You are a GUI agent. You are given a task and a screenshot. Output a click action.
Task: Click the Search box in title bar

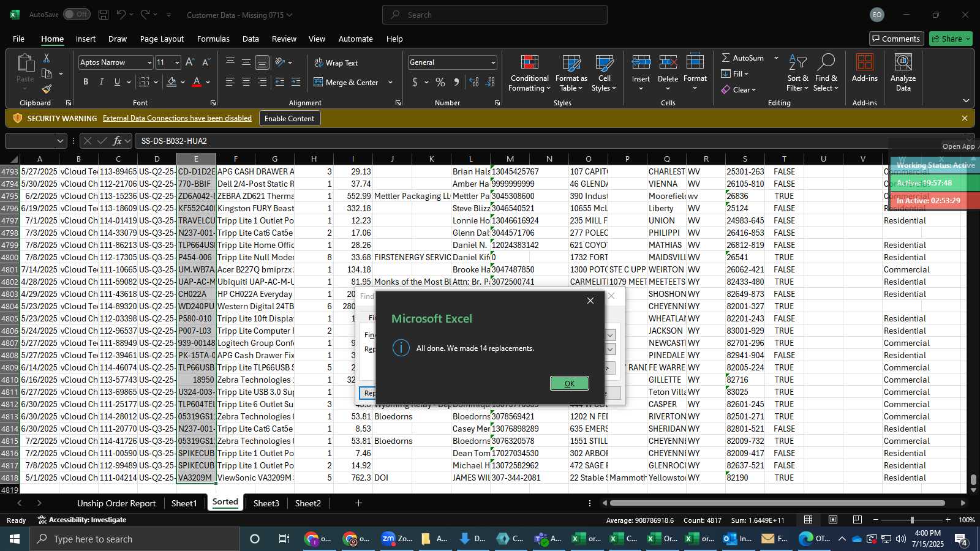495,15
